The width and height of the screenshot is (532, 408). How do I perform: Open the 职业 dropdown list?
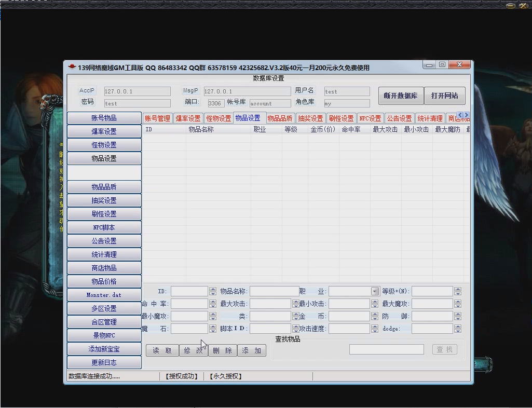(x=375, y=292)
